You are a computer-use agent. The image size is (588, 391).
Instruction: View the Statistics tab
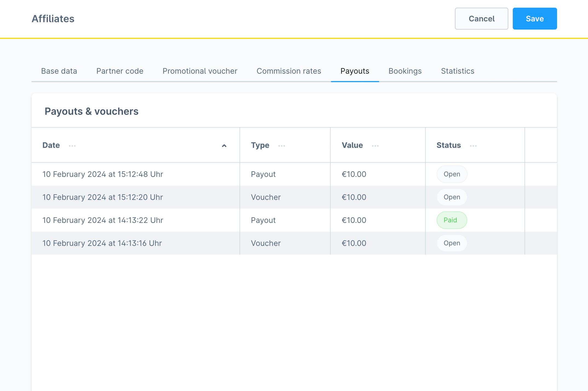point(458,71)
